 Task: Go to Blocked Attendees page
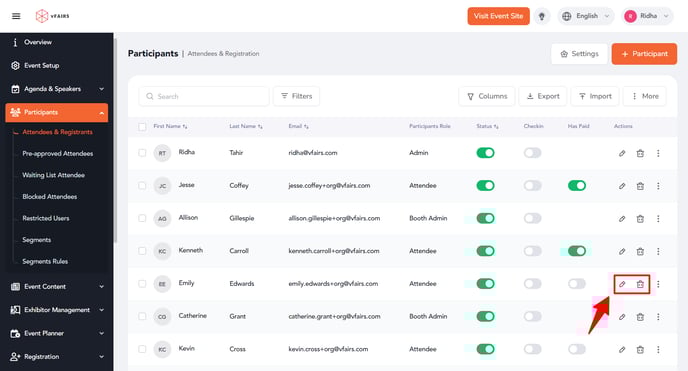pos(50,196)
